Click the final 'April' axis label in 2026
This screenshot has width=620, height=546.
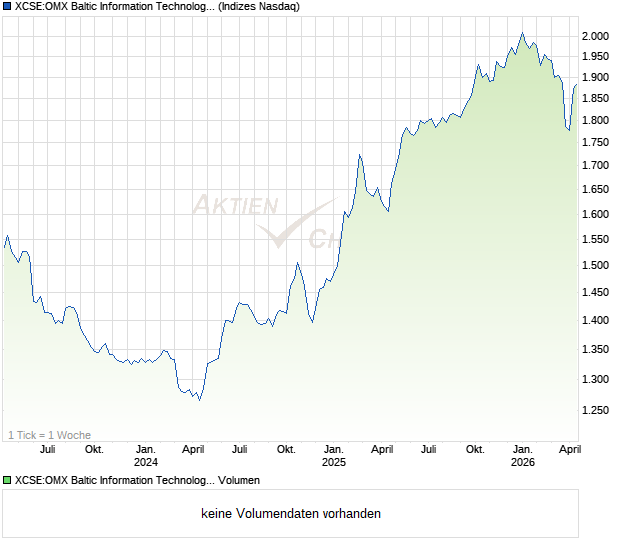point(570,450)
